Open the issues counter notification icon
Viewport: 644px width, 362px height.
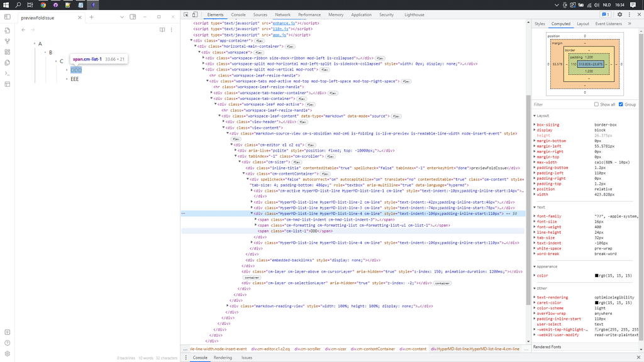point(604,14)
